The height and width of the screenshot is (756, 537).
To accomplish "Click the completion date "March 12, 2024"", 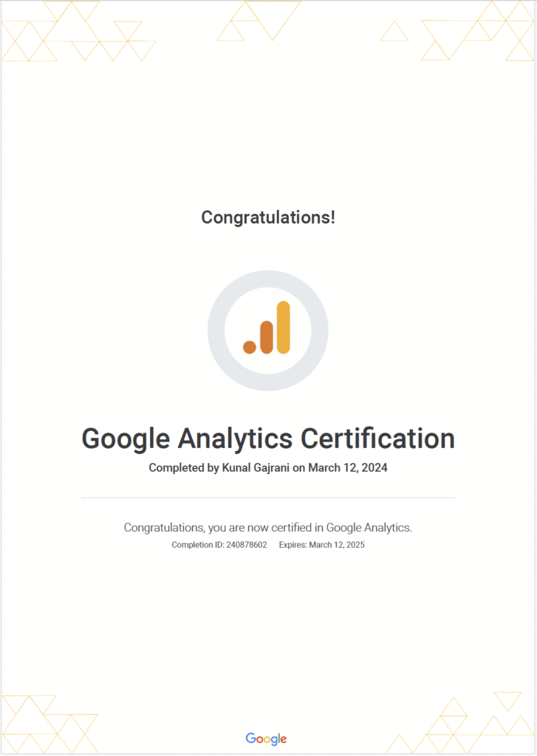I will click(x=348, y=467).
